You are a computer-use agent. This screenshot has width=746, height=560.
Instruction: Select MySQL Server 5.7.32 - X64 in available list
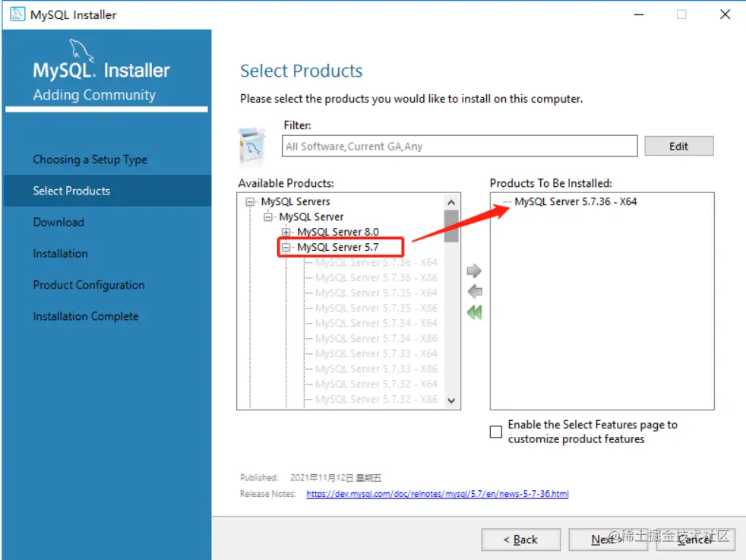(x=376, y=384)
